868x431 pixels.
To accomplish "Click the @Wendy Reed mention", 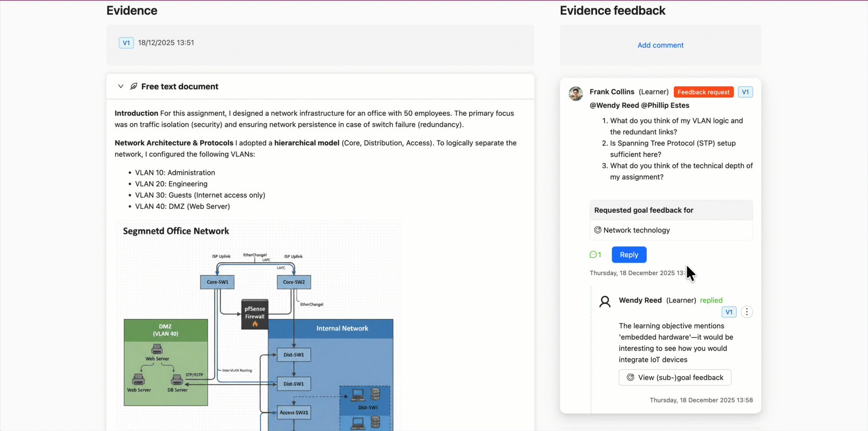I will click(x=614, y=105).
